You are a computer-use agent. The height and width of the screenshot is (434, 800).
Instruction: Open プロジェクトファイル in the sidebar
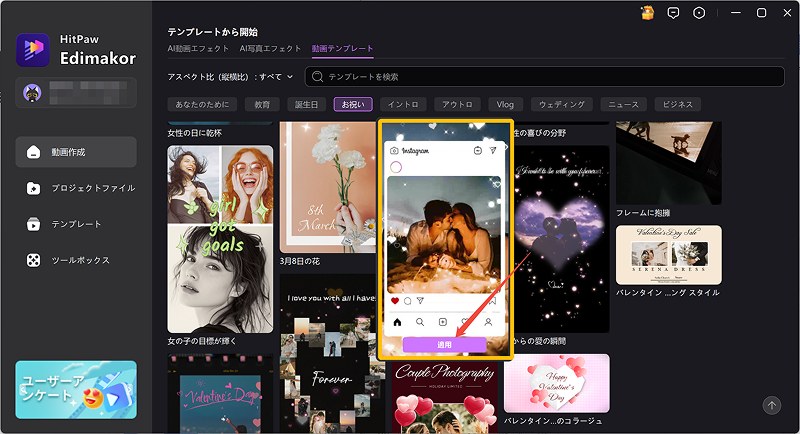(76, 188)
